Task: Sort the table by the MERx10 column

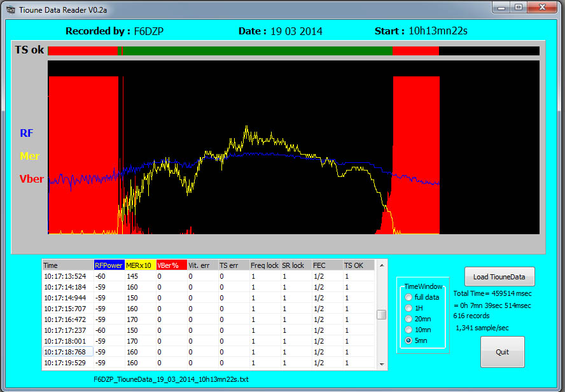Action: click(141, 265)
